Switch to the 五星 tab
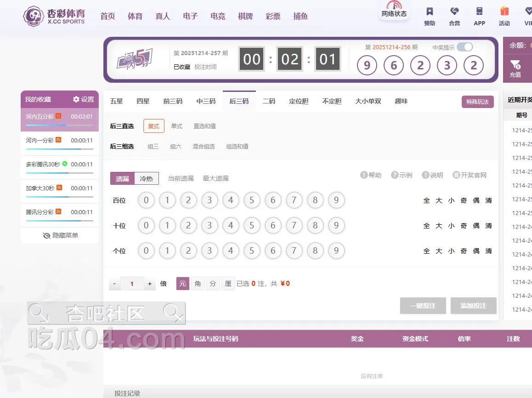The height and width of the screenshot is (398, 532). pyautogui.click(x=116, y=101)
